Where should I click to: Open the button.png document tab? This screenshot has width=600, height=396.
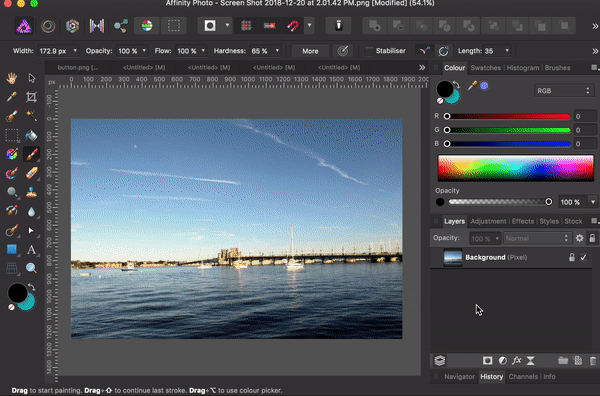click(78, 67)
